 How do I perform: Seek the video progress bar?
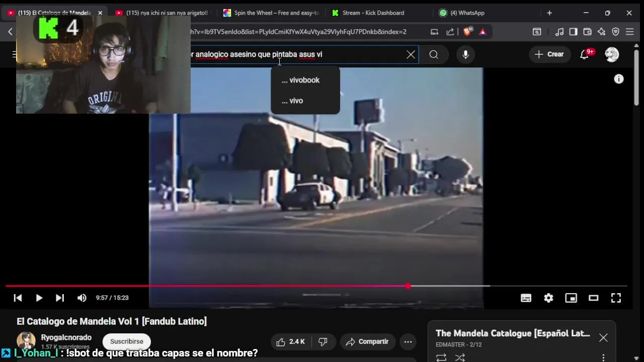coord(316,286)
